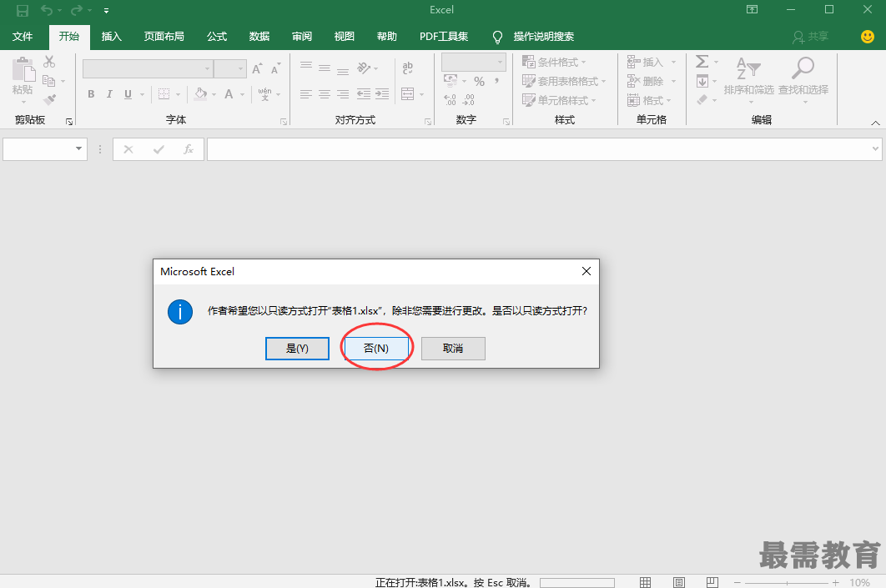Click the smiley feedback icon
Image resolution: width=886 pixels, height=588 pixels.
click(x=868, y=37)
